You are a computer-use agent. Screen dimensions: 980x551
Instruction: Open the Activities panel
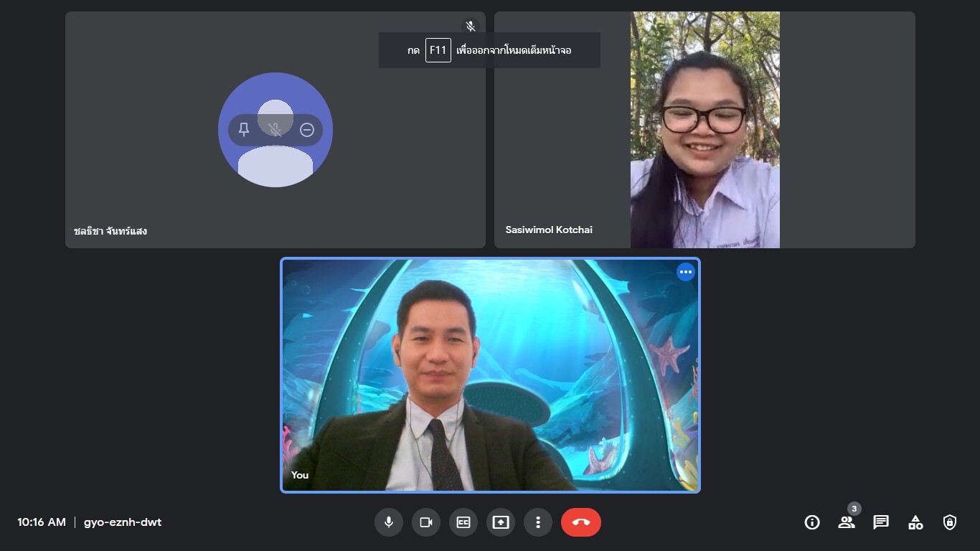(x=915, y=522)
